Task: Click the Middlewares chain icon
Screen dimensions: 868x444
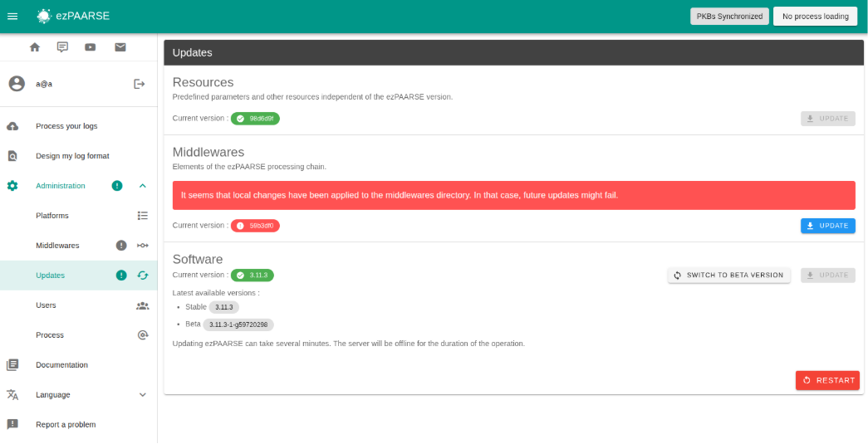Action: (143, 246)
